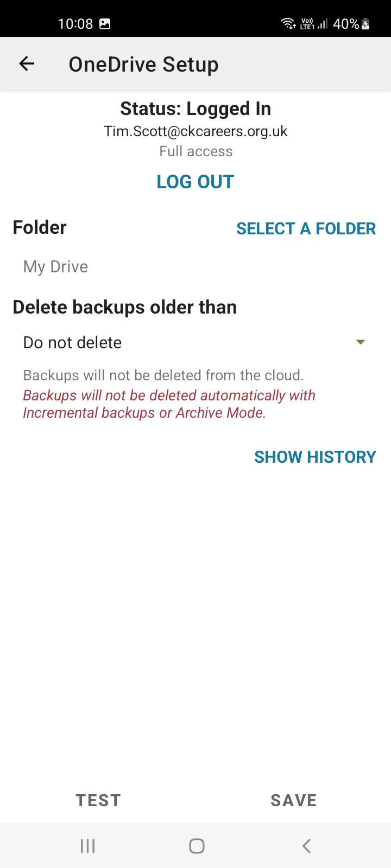The width and height of the screenshot is (391, 868).
Task: Open Android recent apps button
Action: pos(87,846)
